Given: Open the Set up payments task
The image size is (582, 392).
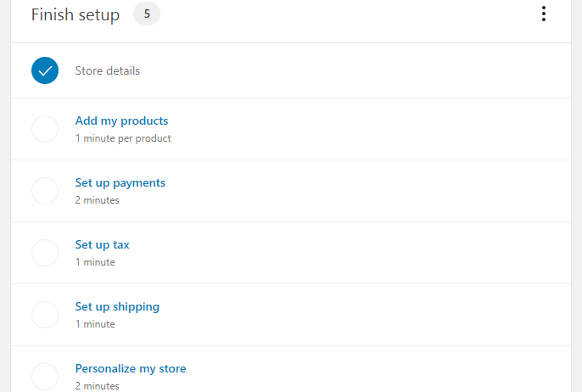Looking at the screenshot, I should point(120,183).
